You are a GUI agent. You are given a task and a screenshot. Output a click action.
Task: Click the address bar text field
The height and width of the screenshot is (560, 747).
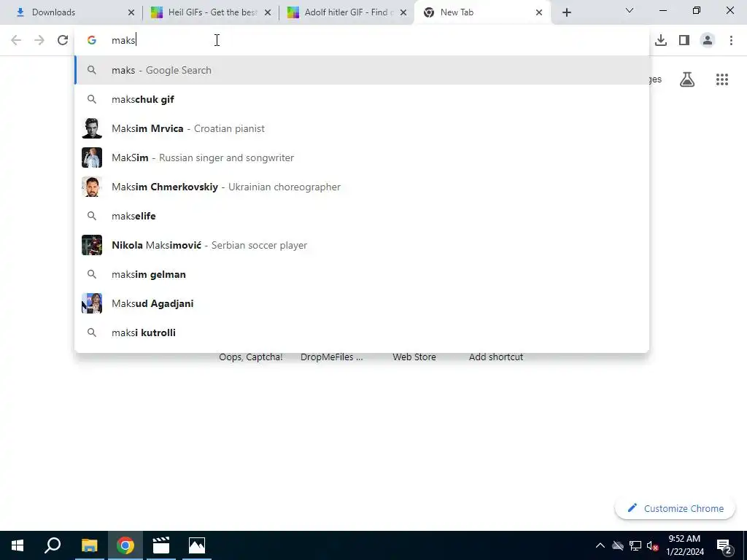point(362,40)
